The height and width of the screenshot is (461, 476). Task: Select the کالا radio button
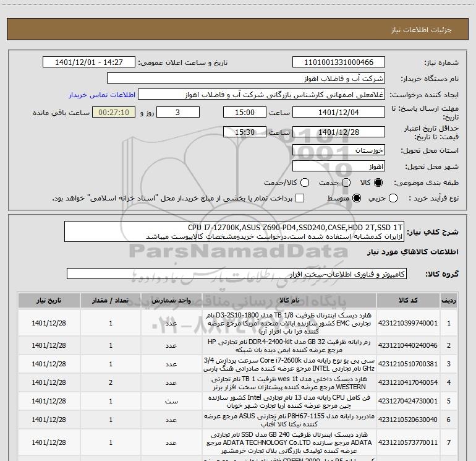coord(378,183)
